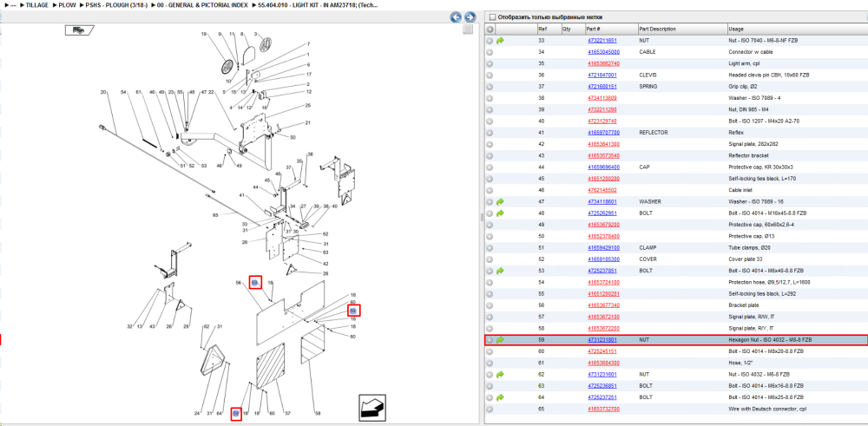Open part number 41653045000 link
Image resolution: width=868 pixels, height=426 pixels.
(x=603, y=52)
